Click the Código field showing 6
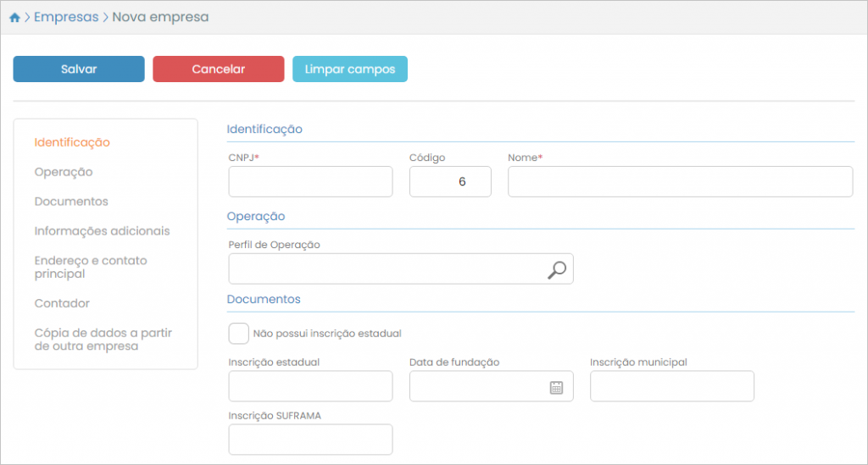868x465 pixels. tap(450, 182)
